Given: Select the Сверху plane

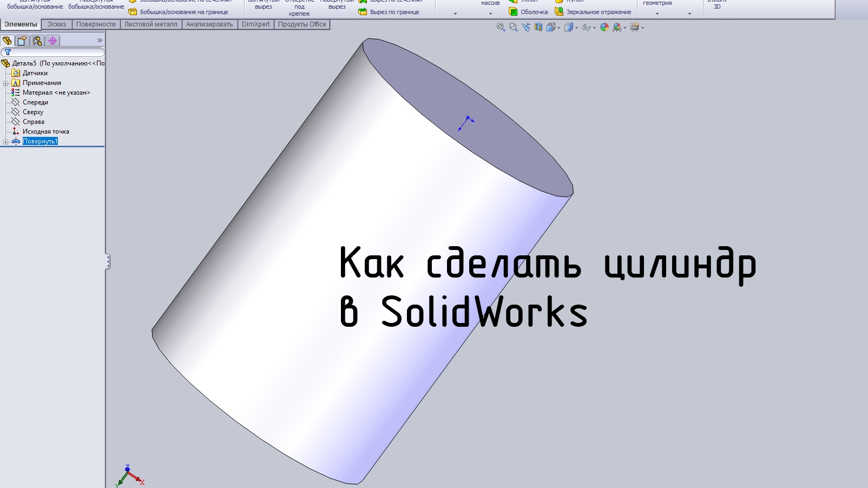Looking at the screenshot, I should [x=33, y=112].
